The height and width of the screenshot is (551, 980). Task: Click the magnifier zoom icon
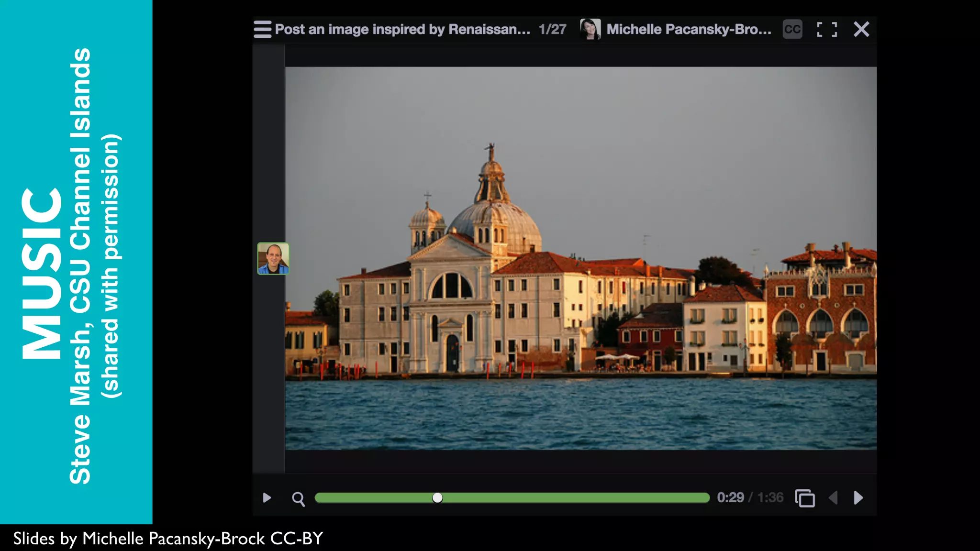(298, 498)
